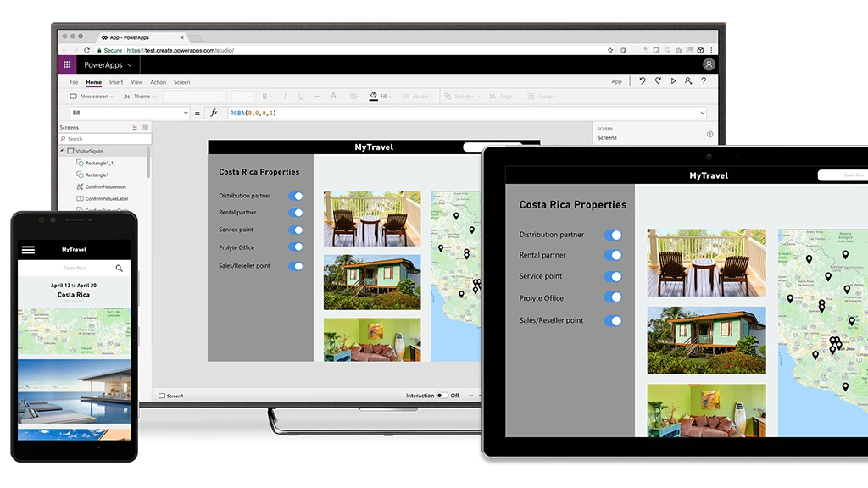This screenshot has height=488, width=868.
Task: Click the Fill color bucket swatch
Action: pos(374,97)
